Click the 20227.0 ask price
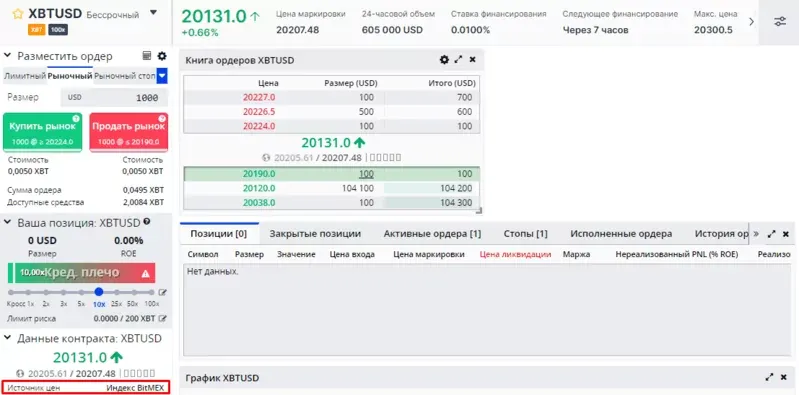 pyautogui.click(x=259, y=97)
